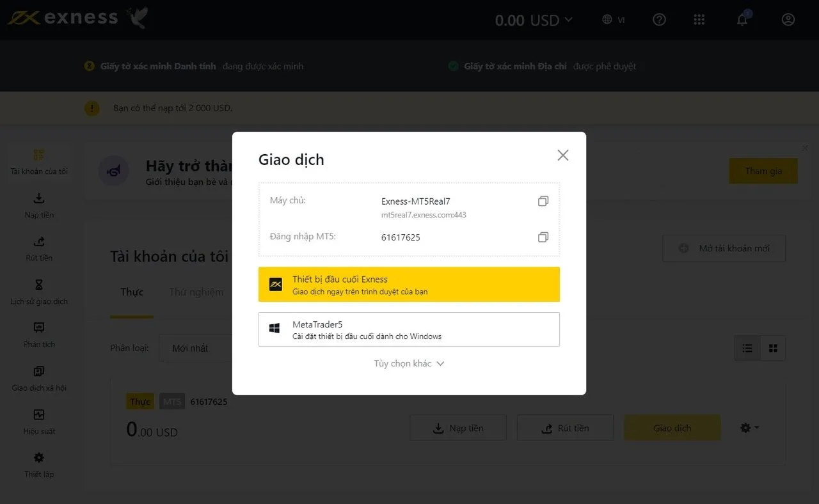
Task: Switch accounts to grid view
Action: pyautogui.click(x=773, y=348)
